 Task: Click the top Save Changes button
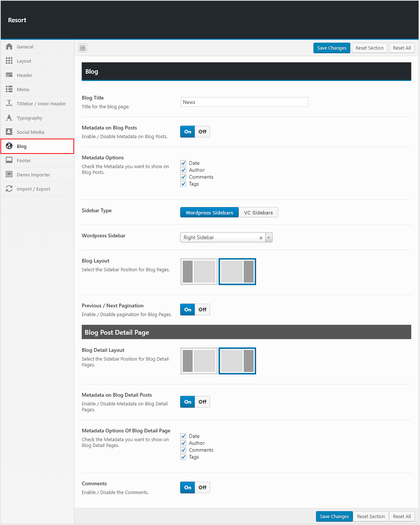(332, 48)
